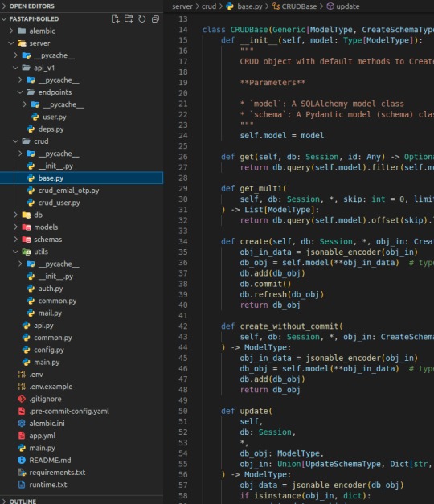Viewport: 434px width, 504px height.
Task: Collapse the crud folder chevron
Action: (x=15, y=141)
